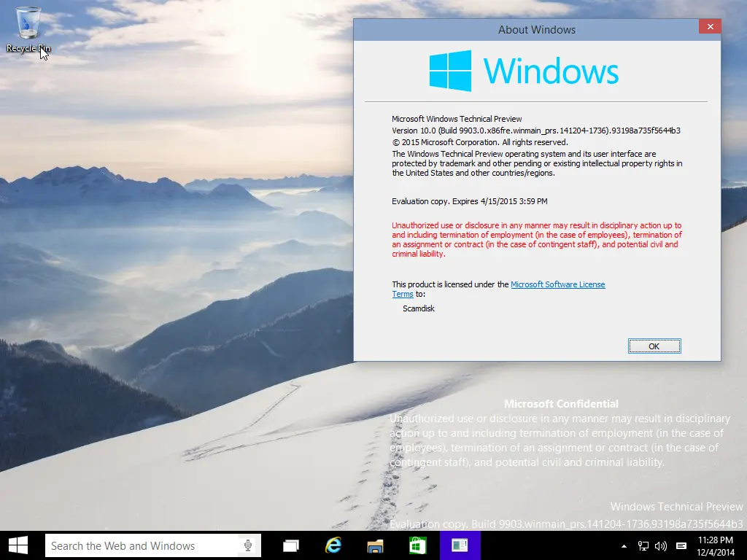The width and height of the screenshot is (747, 560).
Task: Open the Start menu Windows logo
Action: point(18,545)
